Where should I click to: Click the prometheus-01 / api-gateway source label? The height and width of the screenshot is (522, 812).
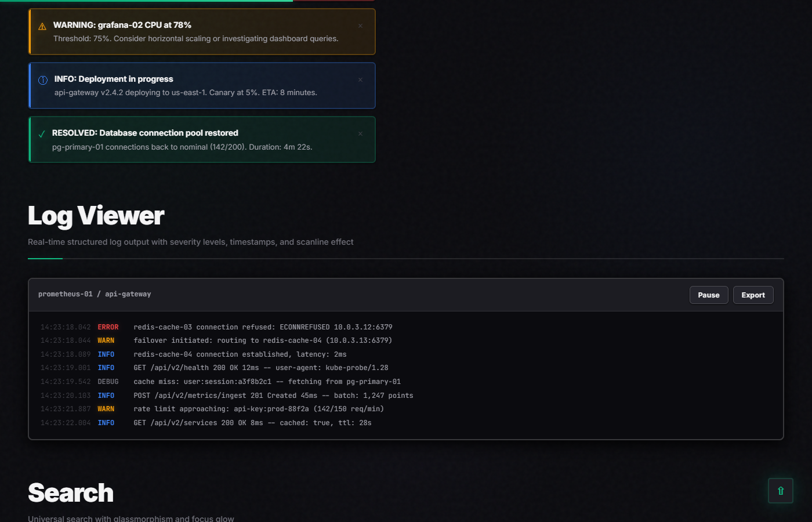coord(95,294)
